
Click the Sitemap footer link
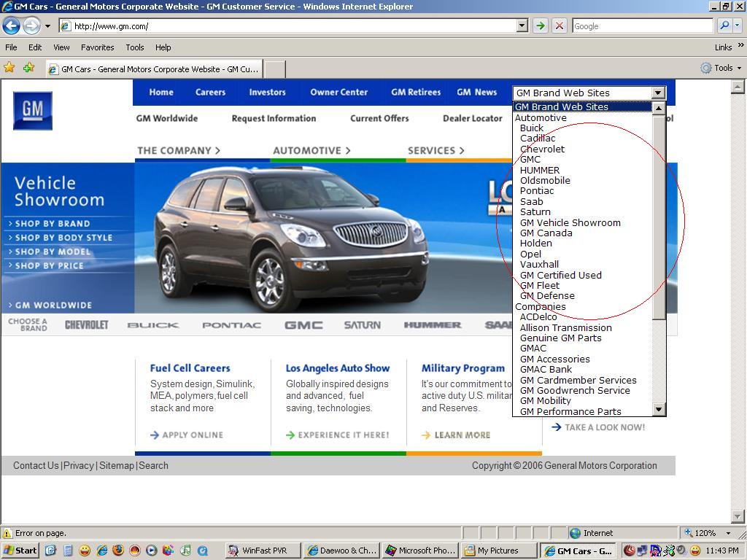(116, 465)
